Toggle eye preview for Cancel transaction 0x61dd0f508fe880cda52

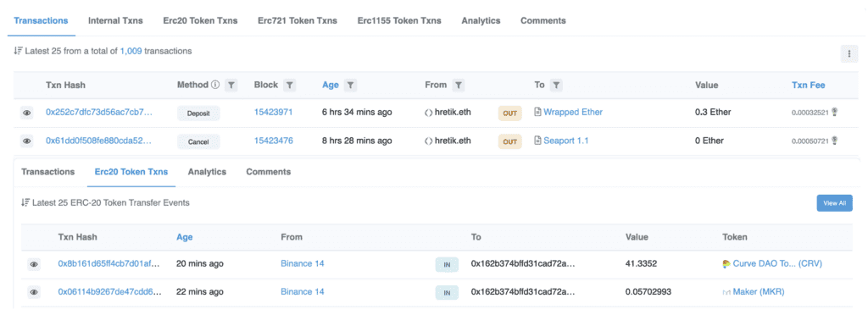26,141
